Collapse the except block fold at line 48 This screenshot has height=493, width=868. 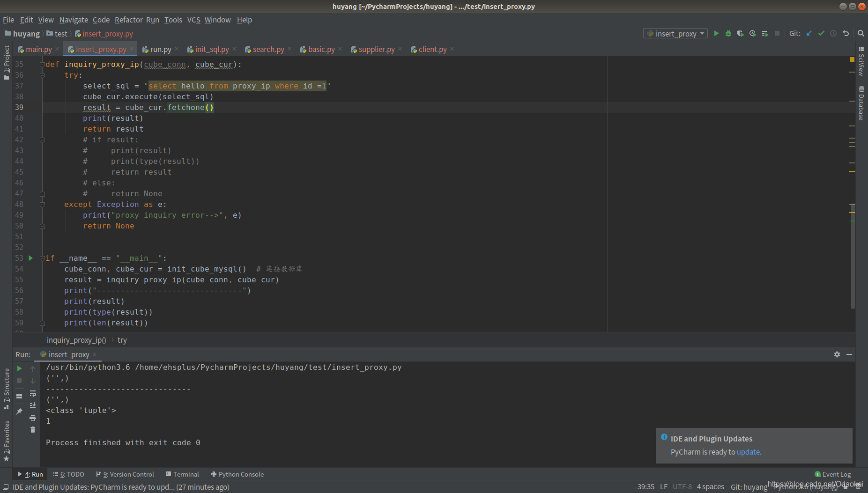(x=42, y=204)
